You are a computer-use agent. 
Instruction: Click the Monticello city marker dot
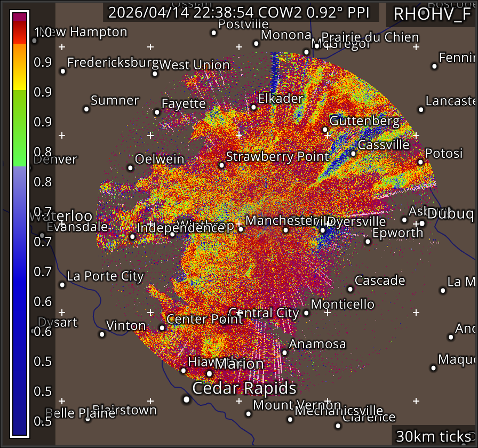pyautogui.click(x=306, y=313)
